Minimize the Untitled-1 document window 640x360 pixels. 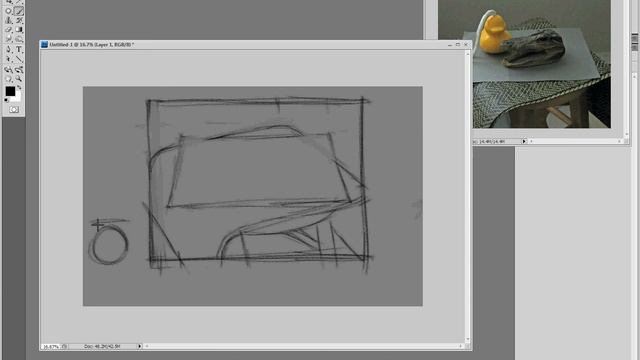click(x=450, y=44)
